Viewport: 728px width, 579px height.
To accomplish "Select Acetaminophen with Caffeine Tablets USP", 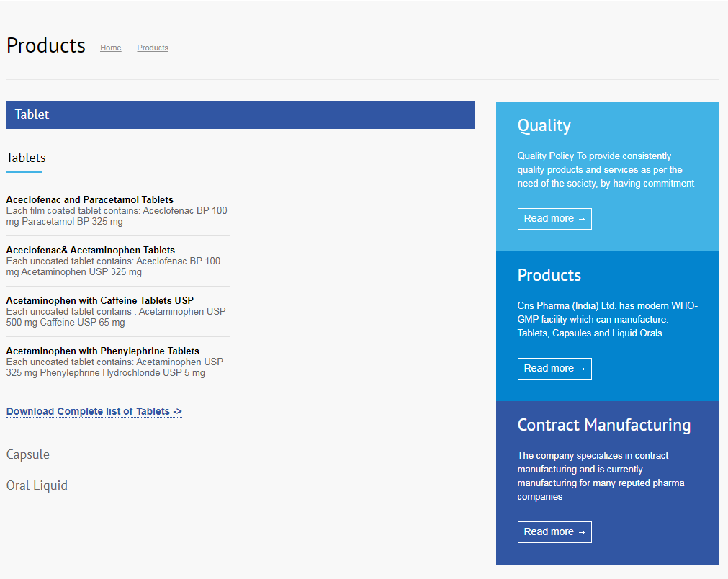I will (x=99, y=300).
